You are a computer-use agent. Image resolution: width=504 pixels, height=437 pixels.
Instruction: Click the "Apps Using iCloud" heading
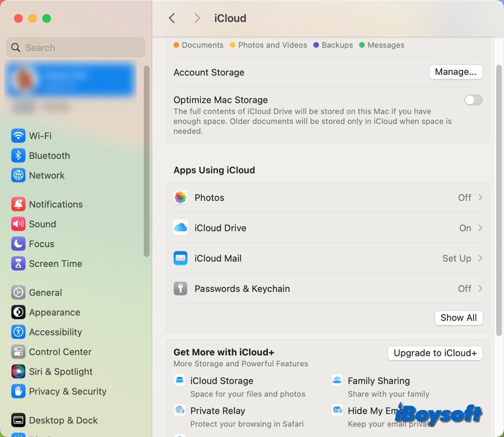click(214, 170)
